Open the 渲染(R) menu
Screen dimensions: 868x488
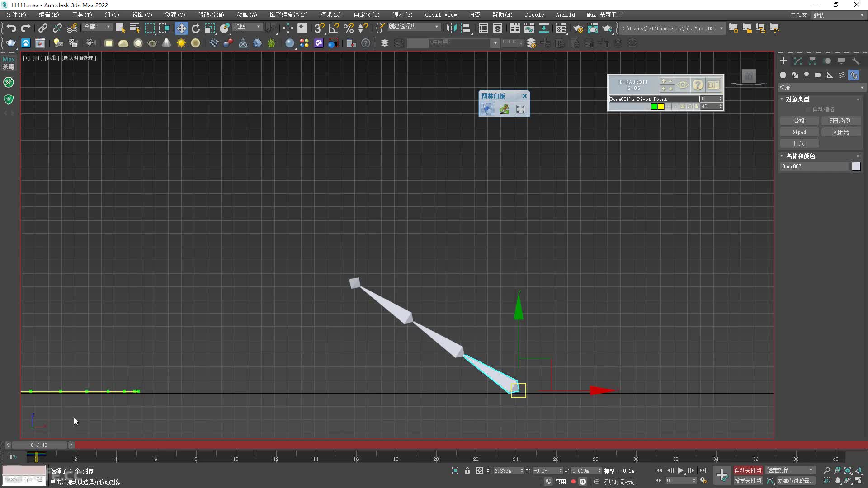pos(330,15)
